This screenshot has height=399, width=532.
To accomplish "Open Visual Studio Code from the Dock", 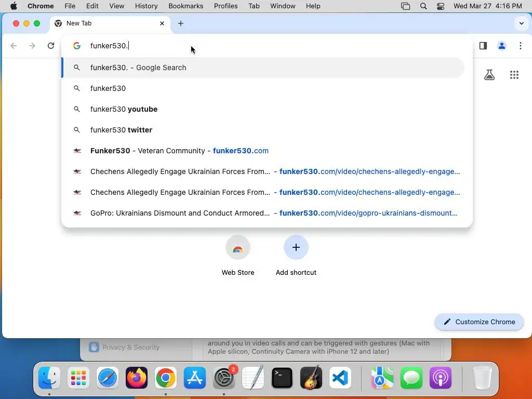I will point(340,378).
